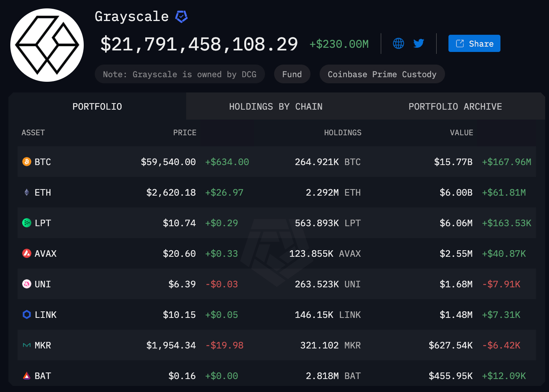The image size is (549, 392).
Task: Click AVAX price $20.60
Action: tap(179, 254)
